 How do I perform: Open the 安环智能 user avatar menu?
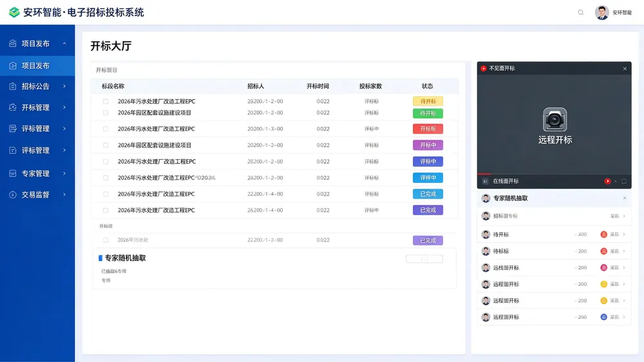(601, 12)
